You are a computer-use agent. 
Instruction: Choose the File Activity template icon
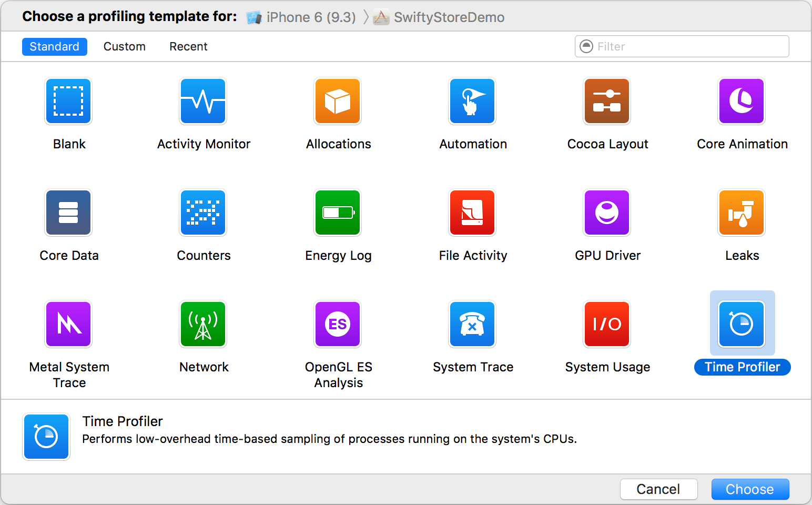tap(472, 213)
